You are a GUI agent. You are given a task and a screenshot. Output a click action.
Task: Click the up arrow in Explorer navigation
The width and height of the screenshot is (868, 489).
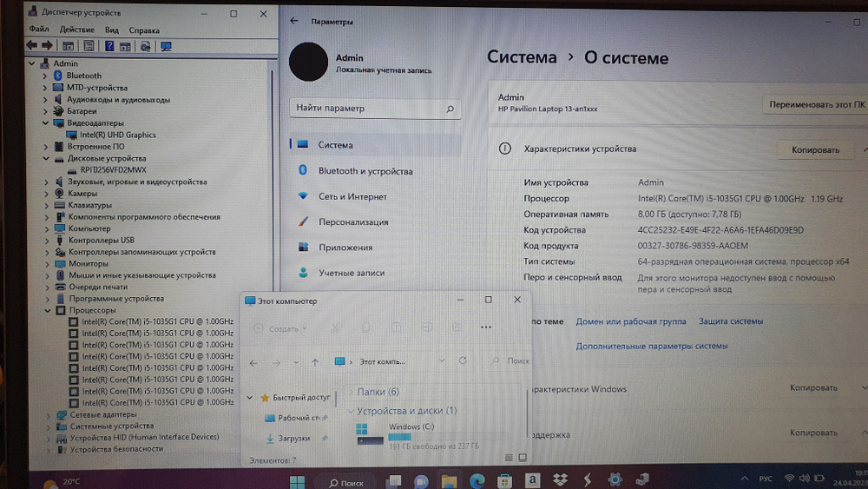[x=315, y=362]
